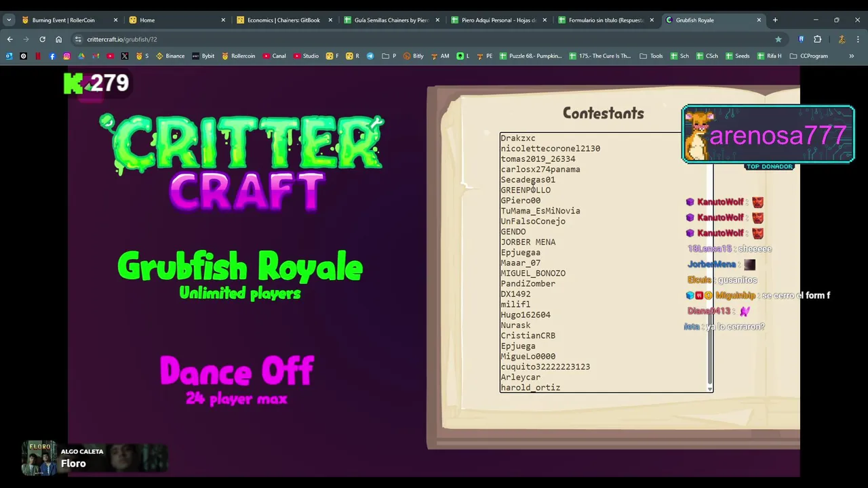Open the browser profile avatar
Image resolution: width=868 pixels, height=488 pixels.
point(842,39)
